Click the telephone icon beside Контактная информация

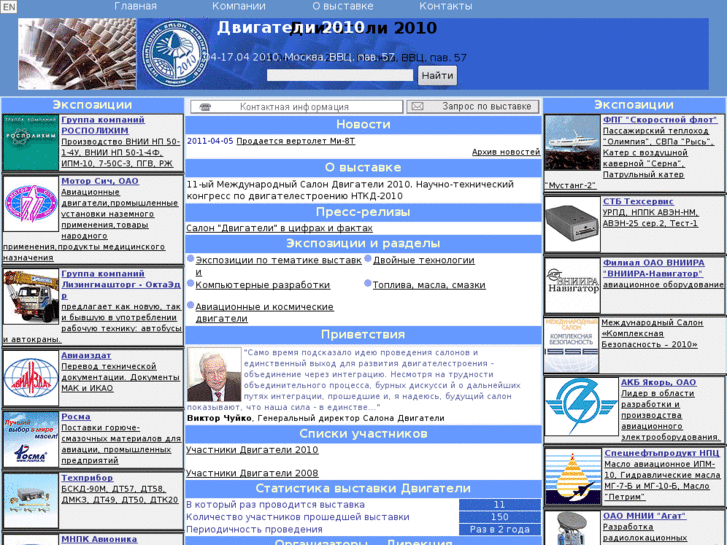205,107
